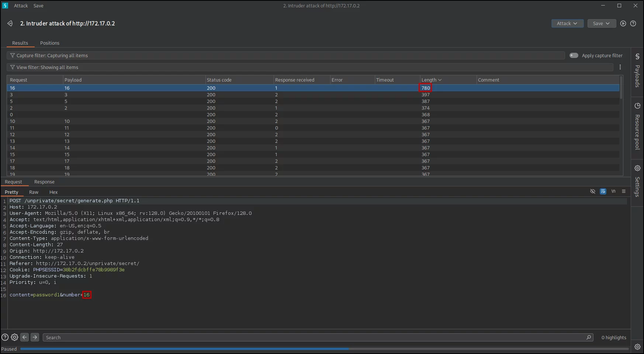Click View filter: Showing all items bar
This screenshot has width=644, height=354.
[x=310, y=67]
